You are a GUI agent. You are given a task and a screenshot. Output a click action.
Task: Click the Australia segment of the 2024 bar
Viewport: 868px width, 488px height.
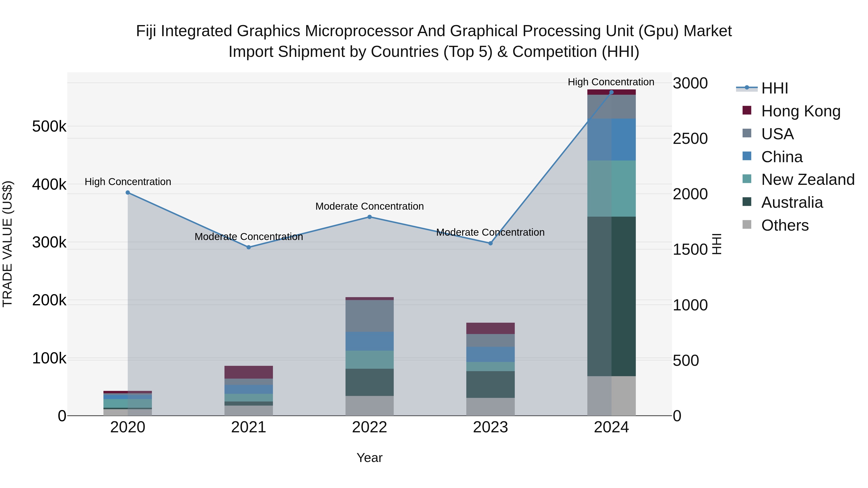click(x=611, y=296)
